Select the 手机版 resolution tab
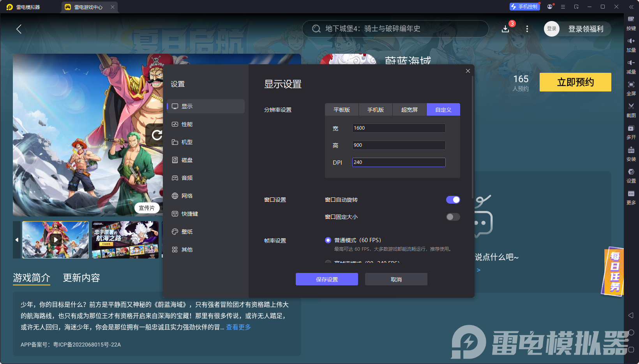This screenshot has height=364, width=639. pyautogui.click(x=376, y=110)
